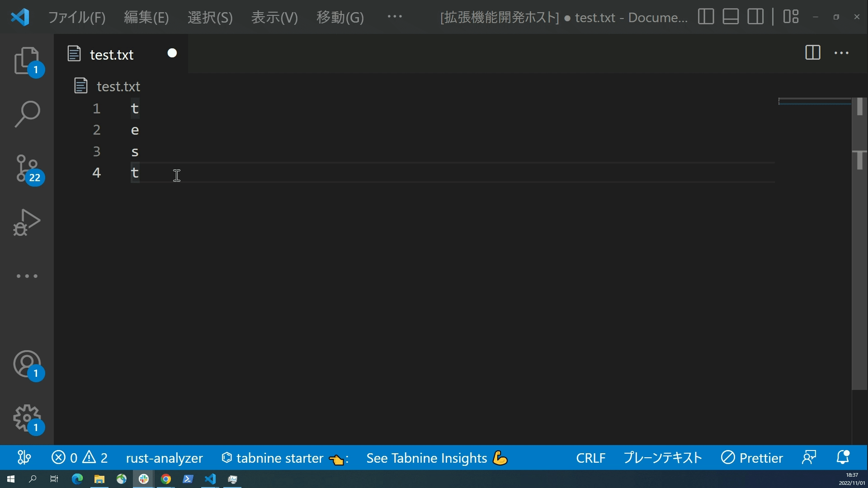
Task: Click line number 3 in gutter
Action: [96, 151]
